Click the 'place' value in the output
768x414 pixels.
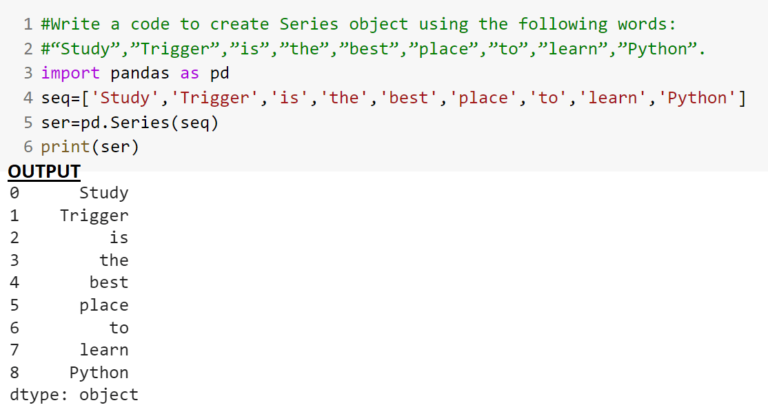pos(104,305)
